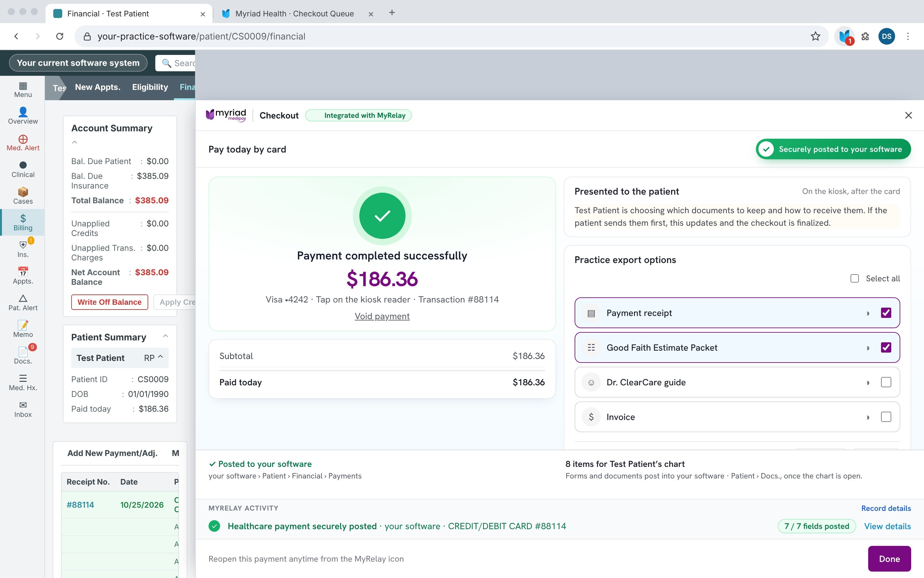This screenshot has height=578, width=924.
Task: Open Pat. Alert triangle icon
Action: (x=23, y=303)
